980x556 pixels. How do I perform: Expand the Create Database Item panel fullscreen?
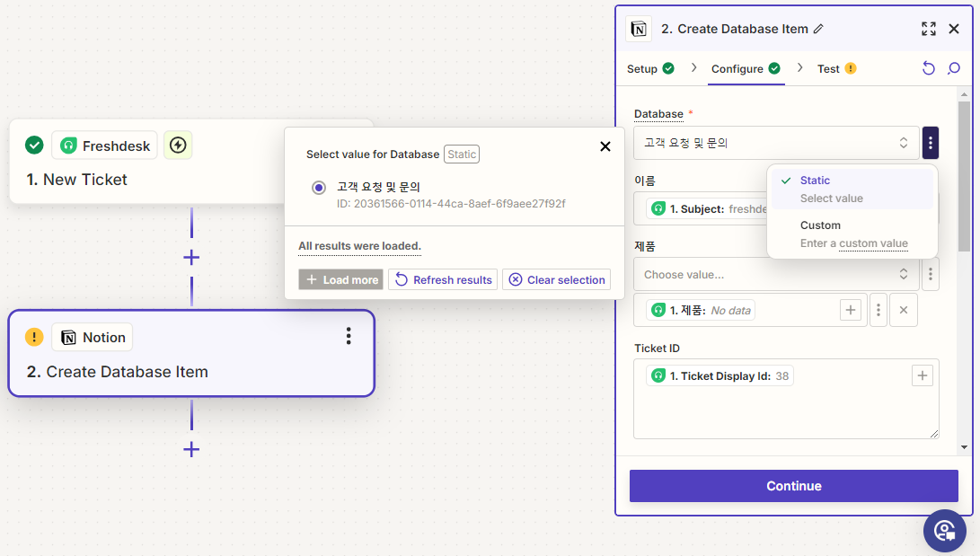[x=929, y=29]
